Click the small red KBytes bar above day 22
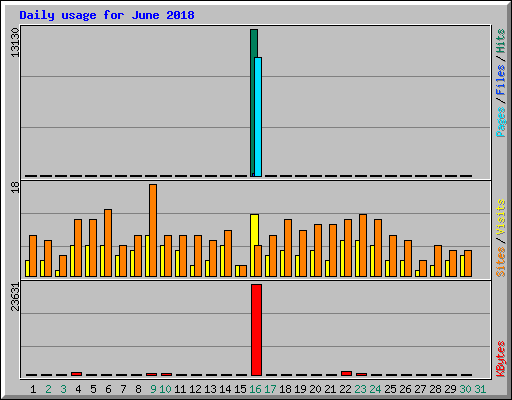The height and width of the screenshot is (400, 512). click(346, 373)
